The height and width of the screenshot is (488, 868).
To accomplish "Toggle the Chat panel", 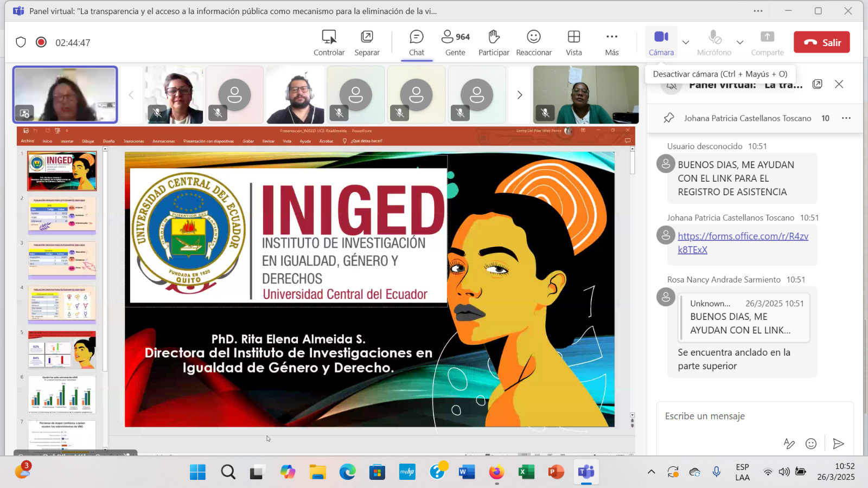I will (x=416, y=42).
